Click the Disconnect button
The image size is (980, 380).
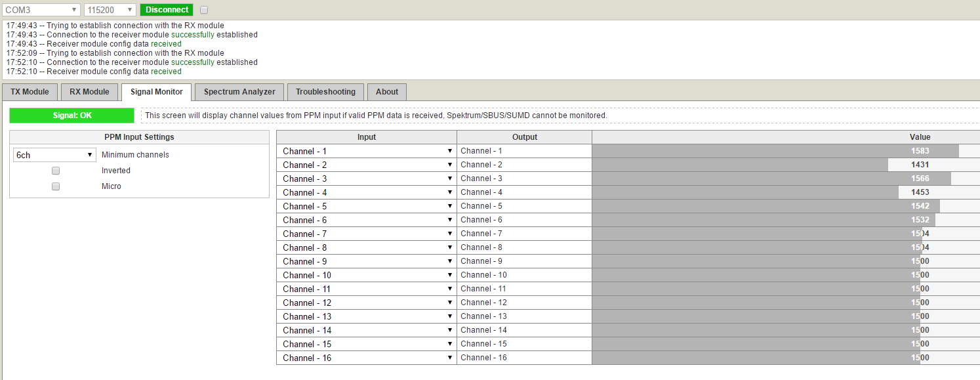pos(167,10)
